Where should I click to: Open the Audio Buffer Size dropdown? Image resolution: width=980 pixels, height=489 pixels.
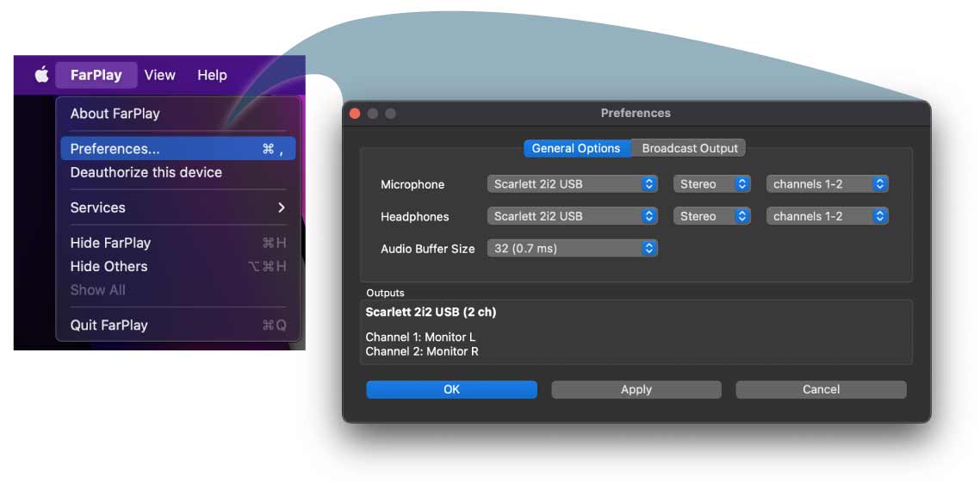pos(573,248)
